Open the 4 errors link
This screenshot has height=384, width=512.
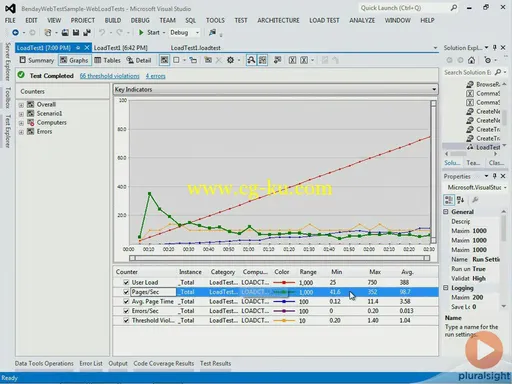click(155, 76)
